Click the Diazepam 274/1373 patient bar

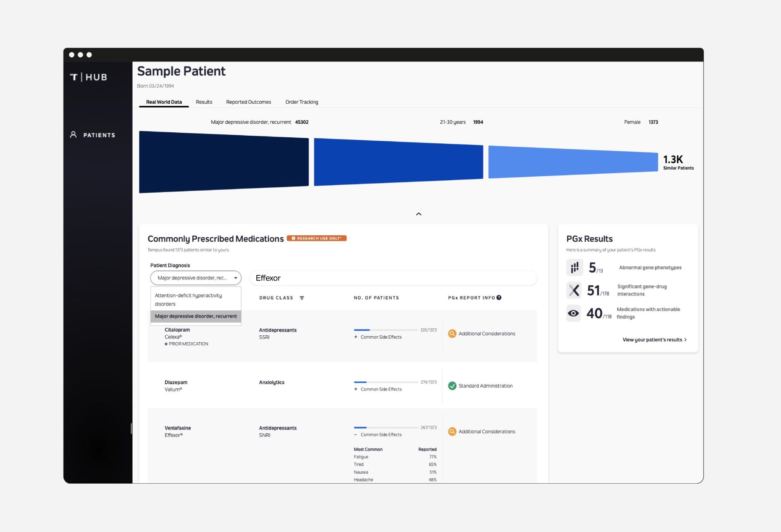click(386, 382)
